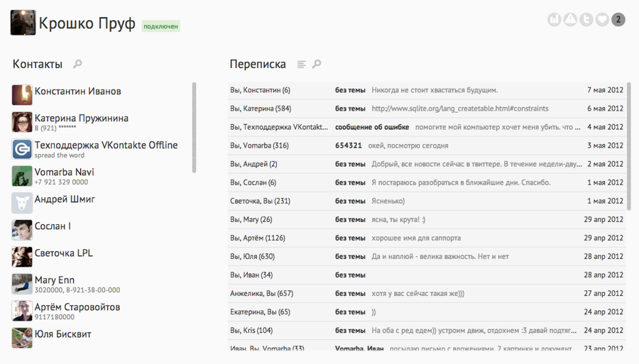The height and width of the screenshot is (364, 639).
Task: Open conversation Вы, Mary (26)
Action: [427, 219]
